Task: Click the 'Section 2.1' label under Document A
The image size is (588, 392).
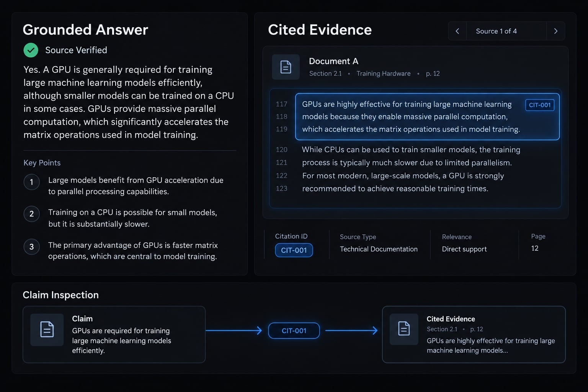Action: tap(325, 73)
